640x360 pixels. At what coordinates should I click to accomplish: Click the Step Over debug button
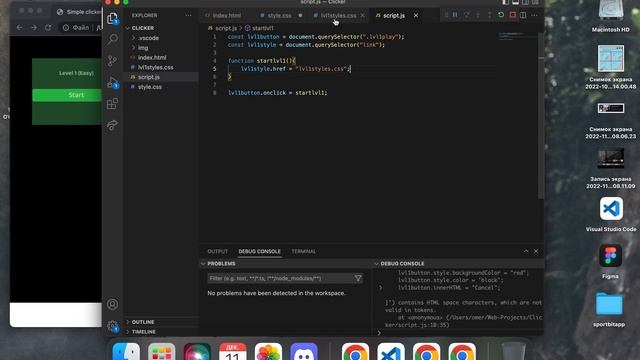pos(467,15)
